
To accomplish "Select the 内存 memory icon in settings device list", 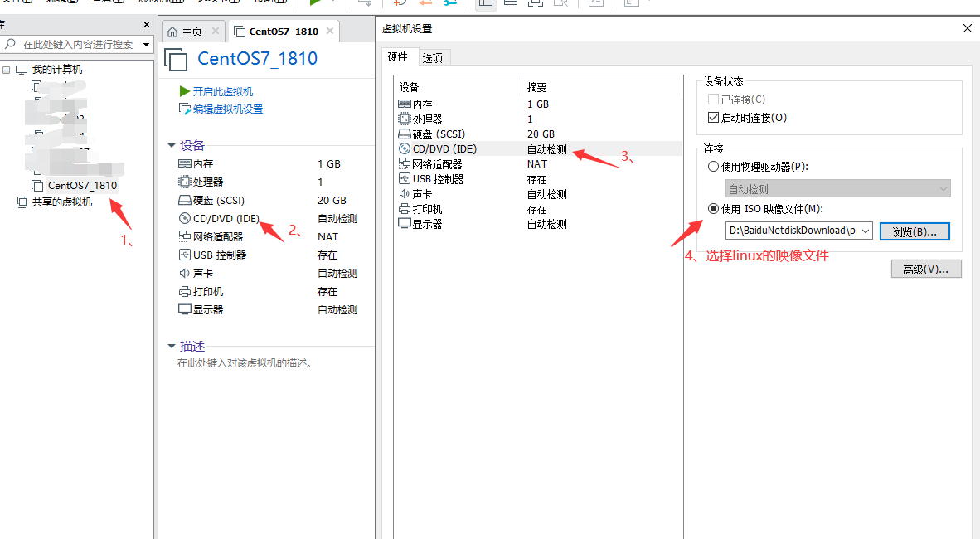I will (405, 104).
